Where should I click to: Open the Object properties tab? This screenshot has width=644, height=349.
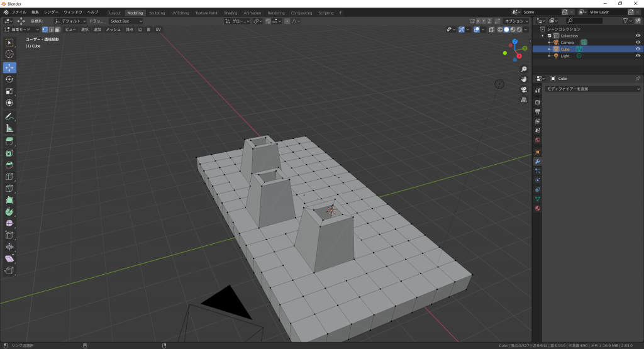538,152
